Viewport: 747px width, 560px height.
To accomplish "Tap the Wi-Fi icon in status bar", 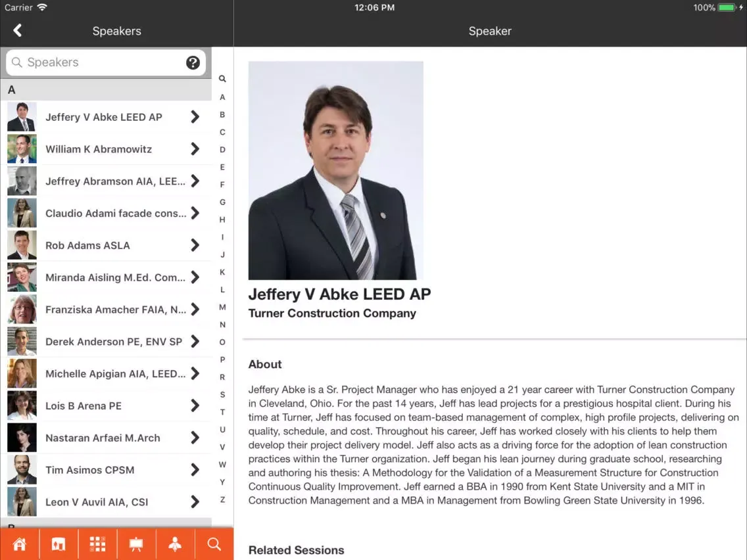I will (x=42, y=7).
